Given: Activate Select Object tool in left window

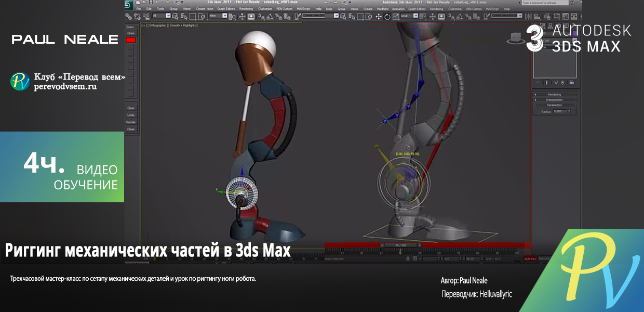Looking at the screenshot, I should tap(175, 16).
